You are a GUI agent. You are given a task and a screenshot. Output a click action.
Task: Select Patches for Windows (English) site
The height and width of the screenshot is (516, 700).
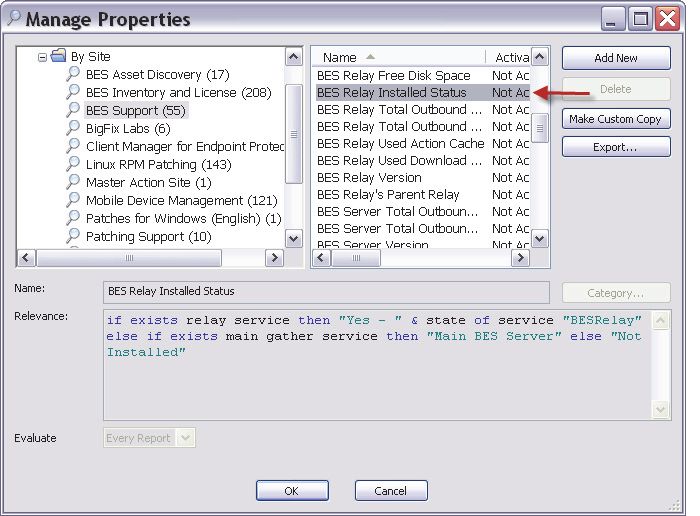[183, 218]
